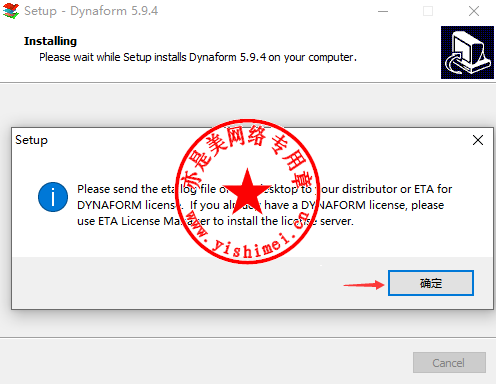Click the 'Setup - Dynaform 5.9.4' title text
The height and width of the screenshot is (384, 496).
click(91, 11)
